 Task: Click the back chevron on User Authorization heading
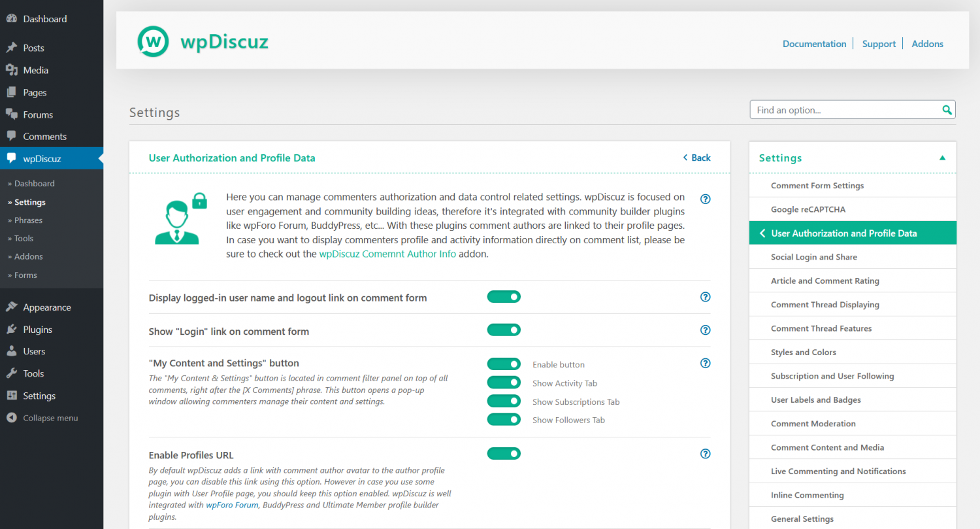click(687, 158)
